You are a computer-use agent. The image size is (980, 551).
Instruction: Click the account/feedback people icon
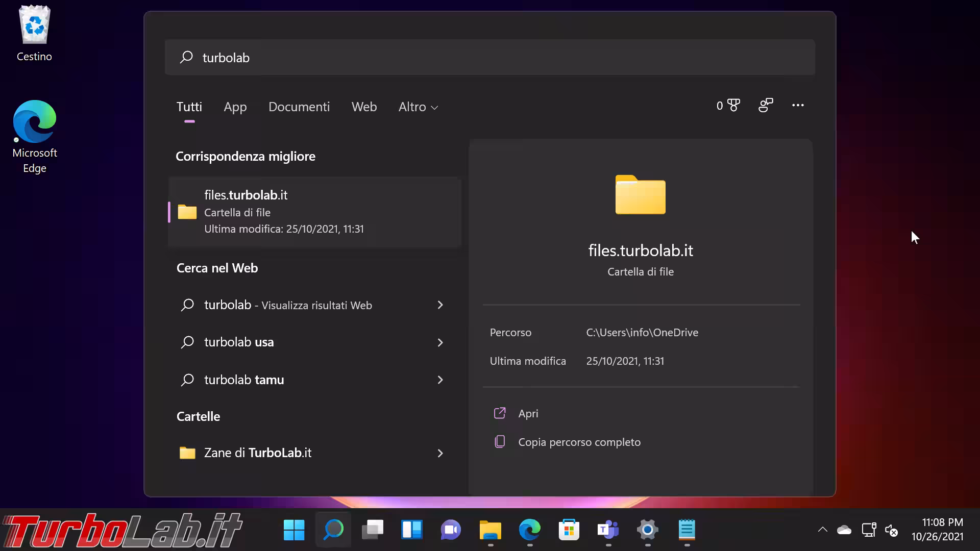coord(766,106)
